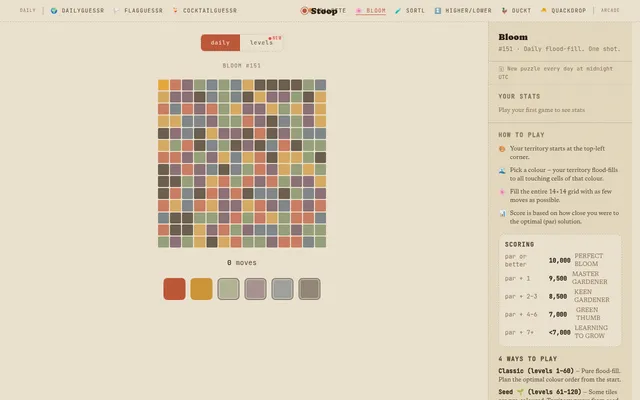The image size is (640, 400).
Task: Click the 7,000 score value
Action: [558, 314]
